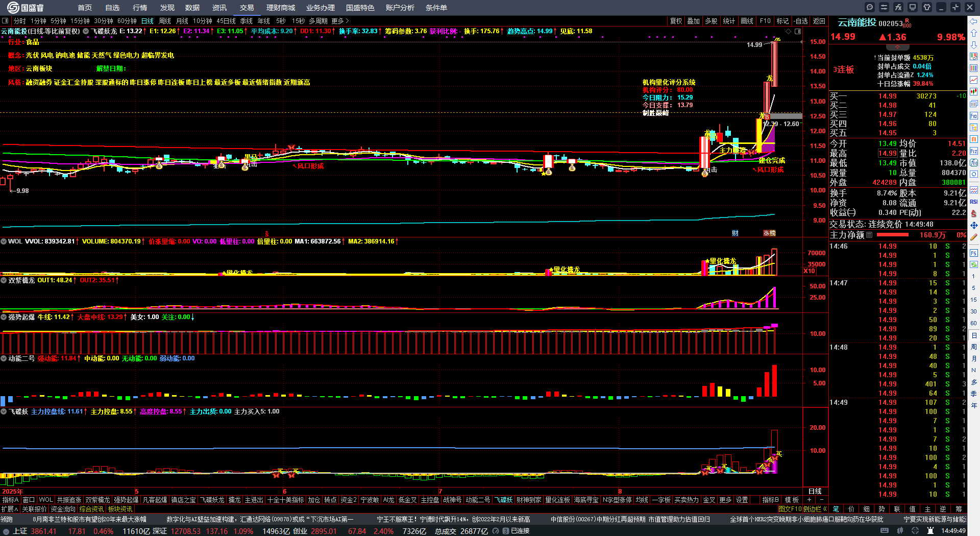Click the chess rook icon in the status bar
Viewport: 980px width, 536px height.
[x=931, y=531]
